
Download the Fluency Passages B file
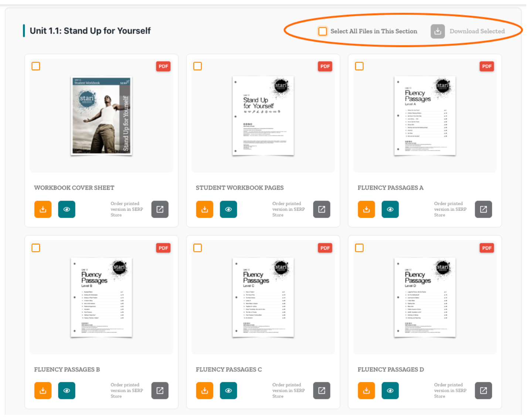[x=43, y=390]
